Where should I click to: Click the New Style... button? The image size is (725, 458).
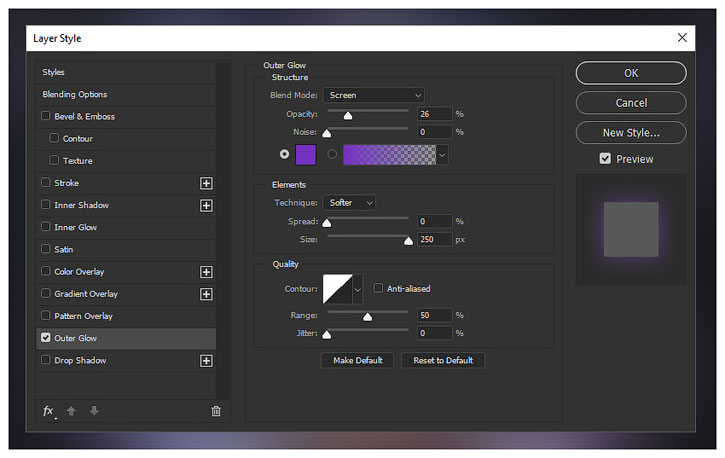point(631,133)
